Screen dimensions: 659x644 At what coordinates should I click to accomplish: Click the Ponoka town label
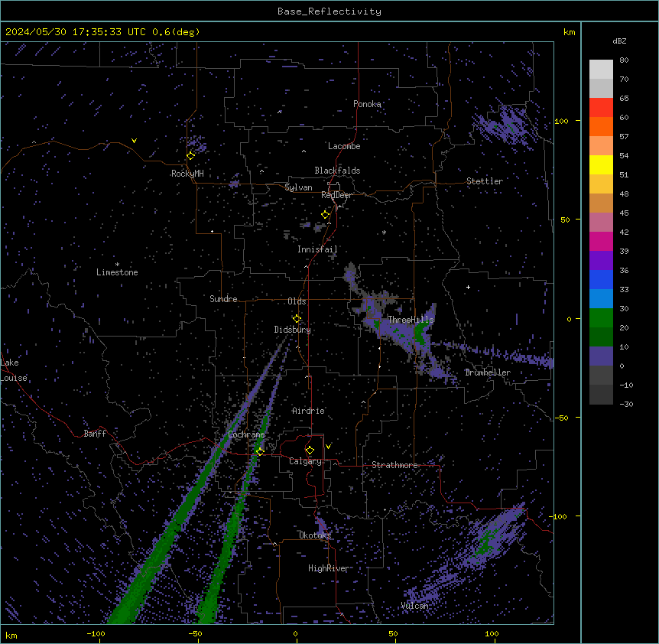[367, 104]
